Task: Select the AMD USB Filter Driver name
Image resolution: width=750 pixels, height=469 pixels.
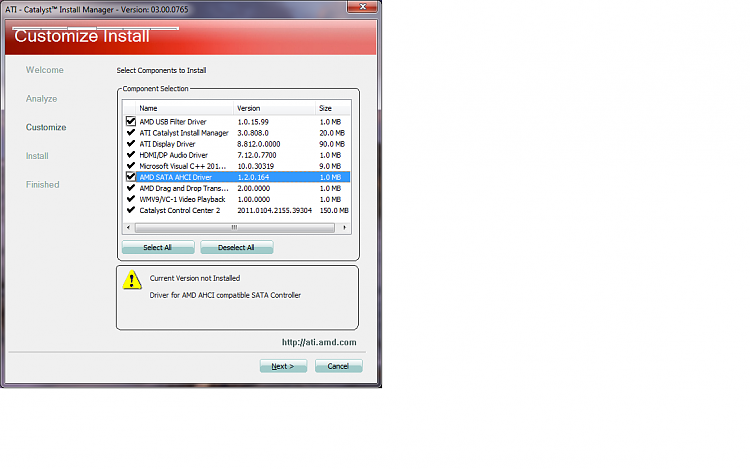Action: point(173,122)
